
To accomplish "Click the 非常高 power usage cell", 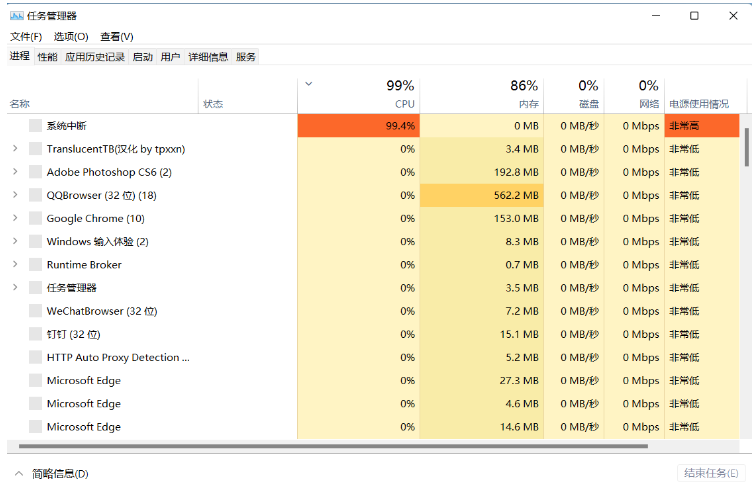I will [702, 126].
